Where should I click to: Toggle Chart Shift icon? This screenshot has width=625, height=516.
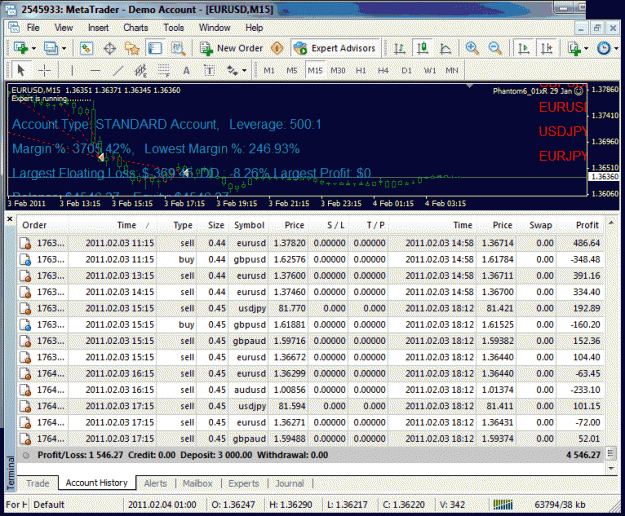click(x=546, y=48)
